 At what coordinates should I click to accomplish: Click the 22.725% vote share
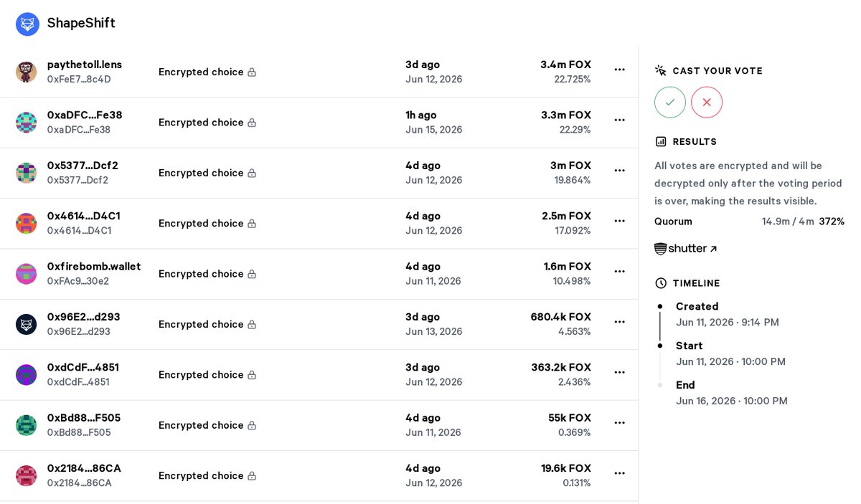click(x=573, y=80)
